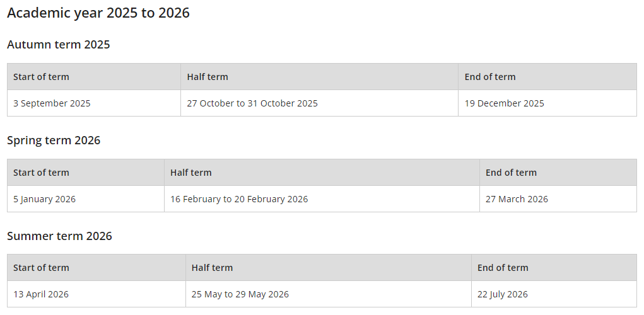Select the 13 April 2026 cell
644x315 pixels.
(96, 294)
